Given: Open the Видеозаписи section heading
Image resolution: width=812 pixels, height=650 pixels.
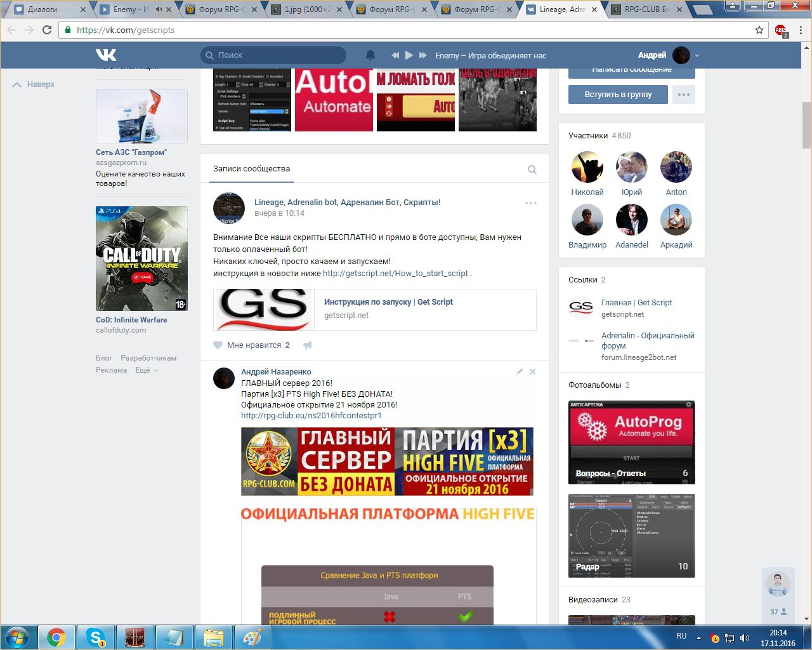Looking at the screenshot, I should (599, 600).
